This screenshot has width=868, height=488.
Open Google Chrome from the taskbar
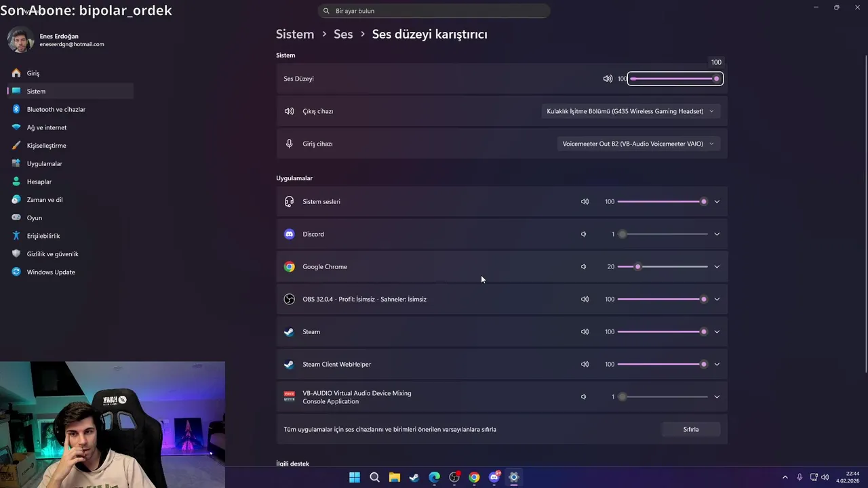[x=474, y=477]
